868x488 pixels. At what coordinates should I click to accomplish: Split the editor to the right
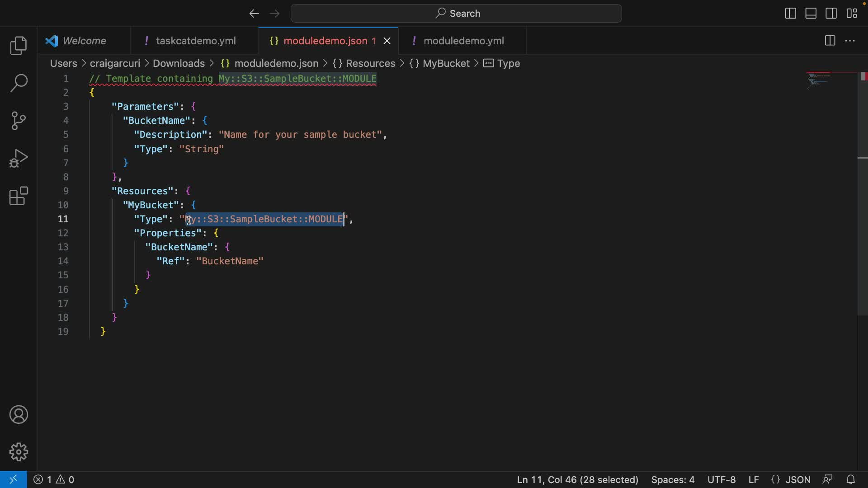click(830, 41)
